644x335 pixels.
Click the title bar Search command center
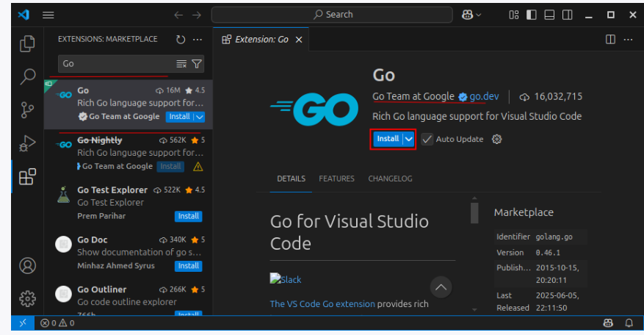click(x=332, y=15)
